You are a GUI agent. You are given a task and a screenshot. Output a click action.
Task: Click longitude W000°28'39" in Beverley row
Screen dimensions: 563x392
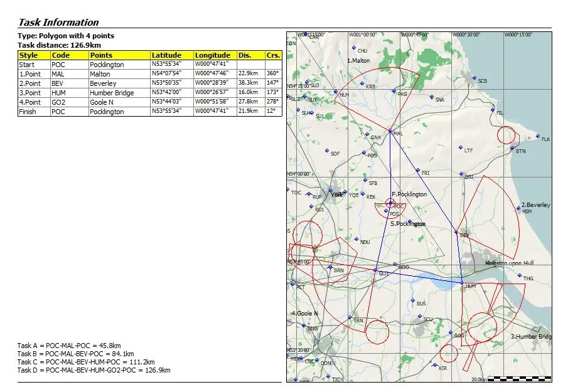click(x=215, y=83)
